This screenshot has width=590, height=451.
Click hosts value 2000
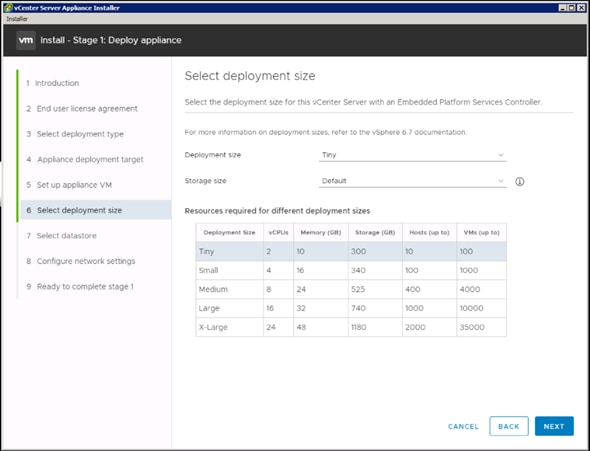click(x=415, y=327)
